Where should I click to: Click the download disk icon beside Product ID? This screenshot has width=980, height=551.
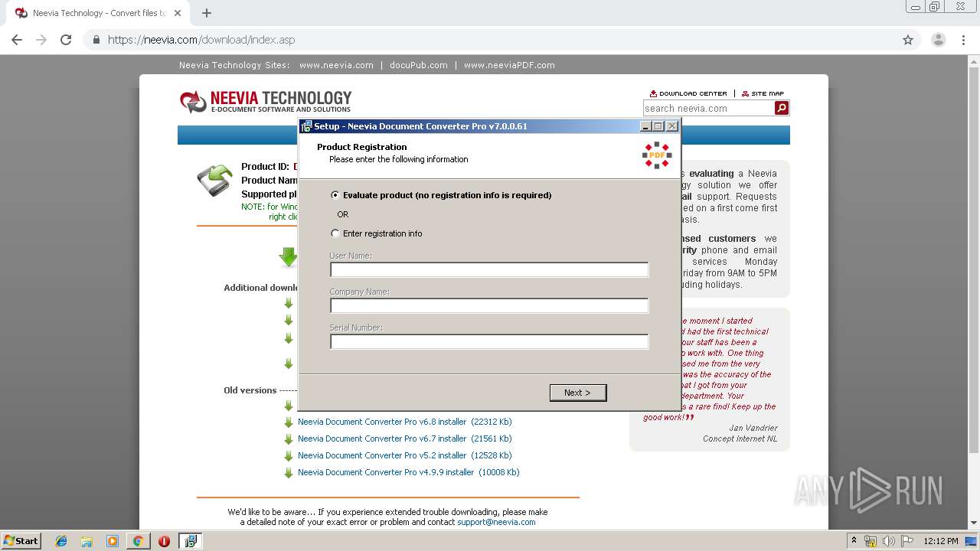(x=214, y=181)
